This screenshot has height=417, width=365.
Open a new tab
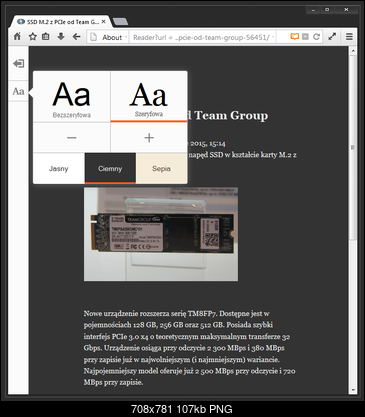[120, 22]
